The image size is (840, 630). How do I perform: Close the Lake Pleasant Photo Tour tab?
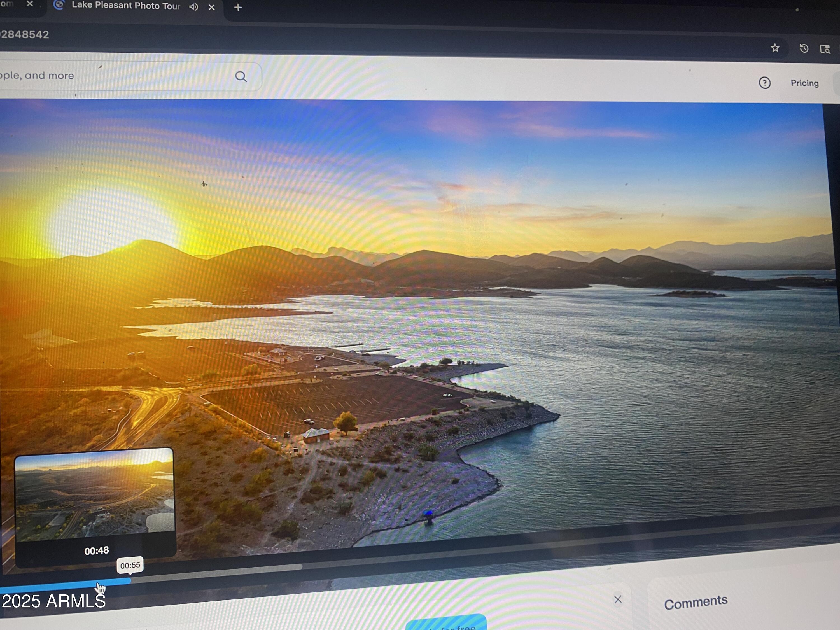(x=211, y=7)
